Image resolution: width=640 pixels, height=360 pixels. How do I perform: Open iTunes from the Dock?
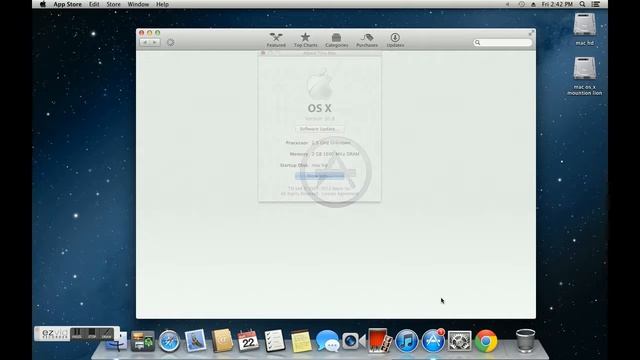(x=407, y=341)
